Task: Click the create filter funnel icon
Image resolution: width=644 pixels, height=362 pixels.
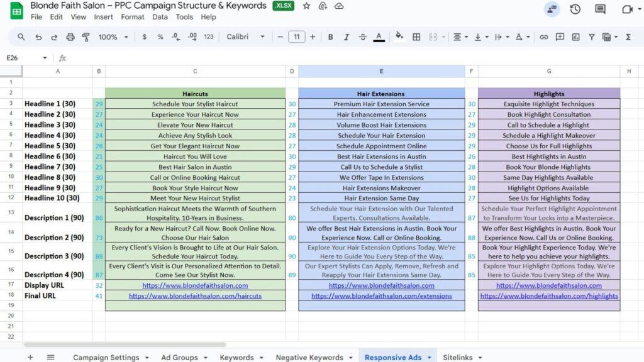Action: pos(591,37)
